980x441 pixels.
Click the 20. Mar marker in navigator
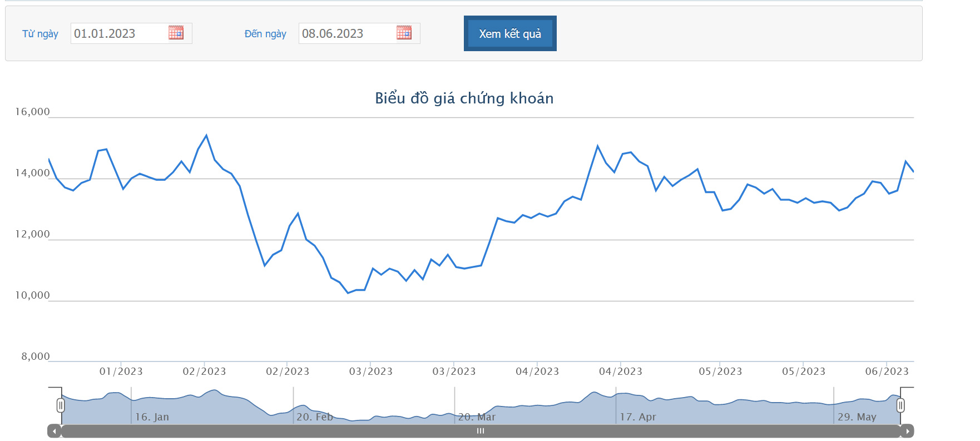pos(477,417)
